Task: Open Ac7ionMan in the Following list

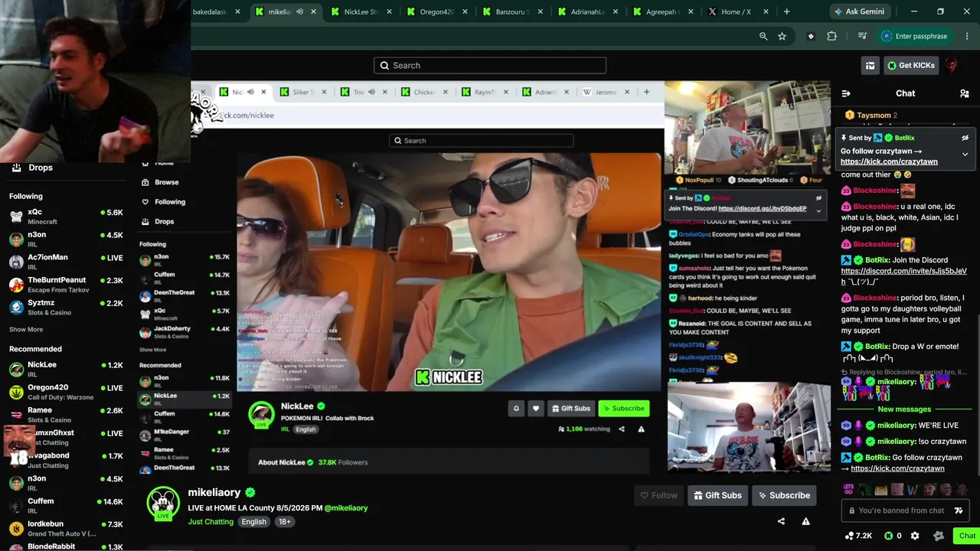Action: pos(66,262)
